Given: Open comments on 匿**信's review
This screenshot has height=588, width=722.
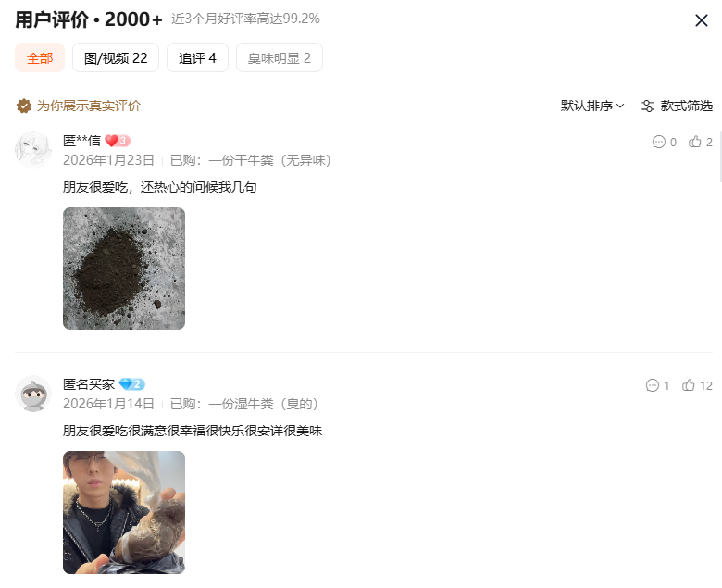Looking at the screenshot, I should [x=664, y=142].
